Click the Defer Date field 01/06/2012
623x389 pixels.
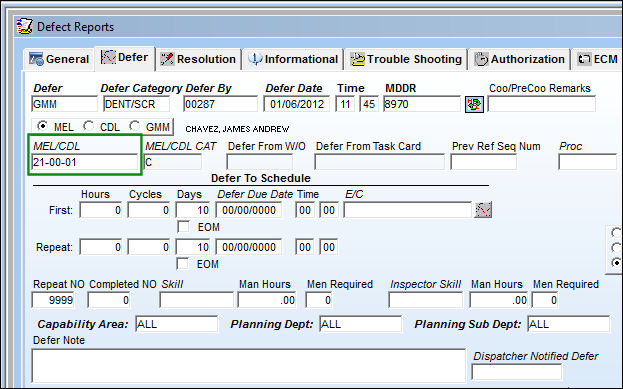(296, 104)
